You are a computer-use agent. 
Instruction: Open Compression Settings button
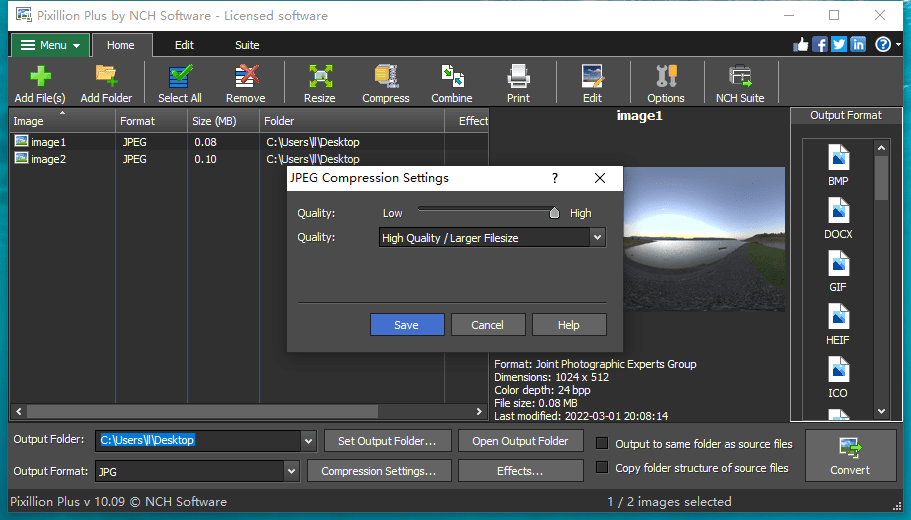tap(379, 471)
